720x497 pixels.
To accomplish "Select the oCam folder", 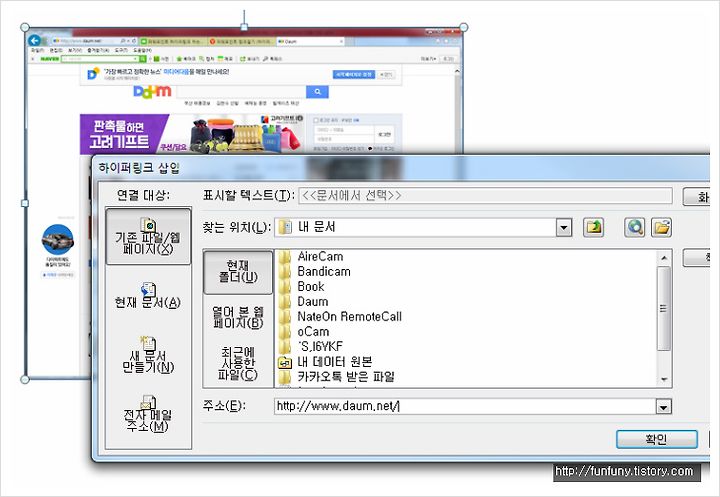I will pyautogui.click(x=313, y=332).
